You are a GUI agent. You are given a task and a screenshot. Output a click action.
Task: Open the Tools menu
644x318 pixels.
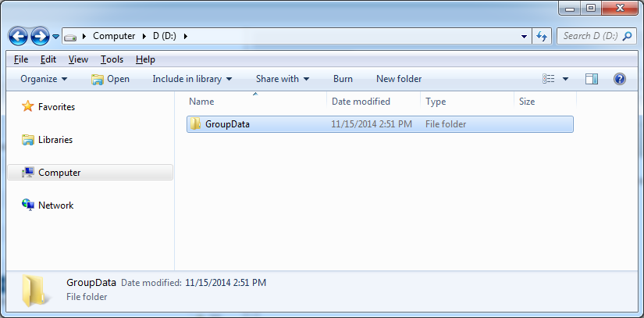click(x=112, y=59)
